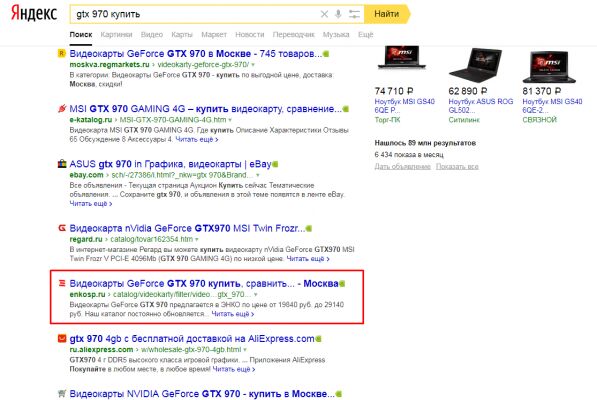This screenshot has width=597, height=400.
Task: Click green badge after last NVIDIA result title
Action: tap(338, 394)
